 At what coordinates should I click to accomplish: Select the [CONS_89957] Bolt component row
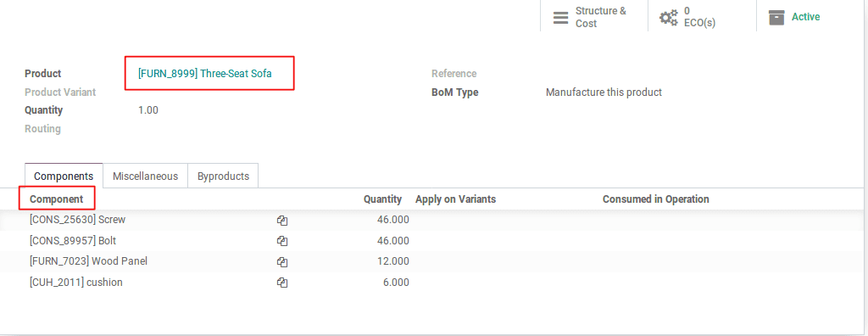click(x=431, y=241)
